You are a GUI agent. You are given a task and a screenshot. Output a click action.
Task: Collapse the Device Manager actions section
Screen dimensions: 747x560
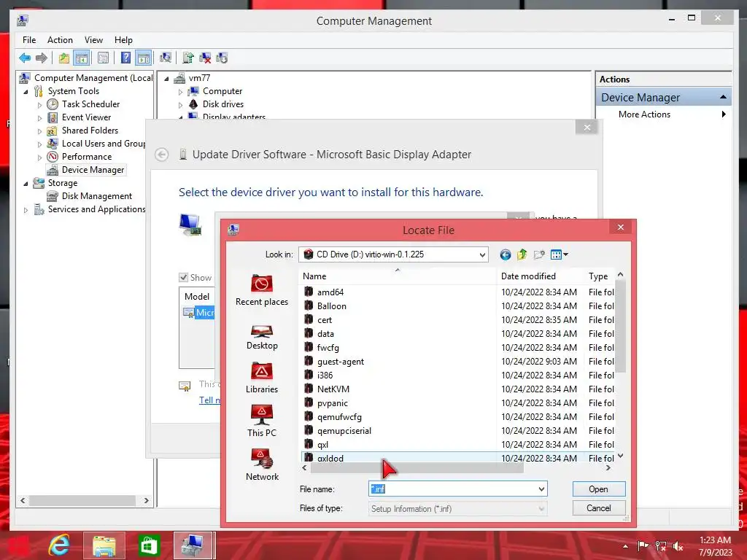pyautogui.click(x=723, y=97)
